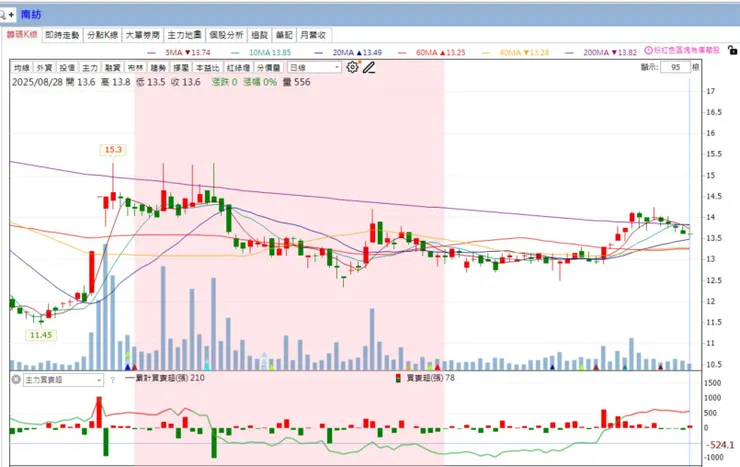
Task: Toggle the 外資 overlay button
Action: (x=44, y=68)
